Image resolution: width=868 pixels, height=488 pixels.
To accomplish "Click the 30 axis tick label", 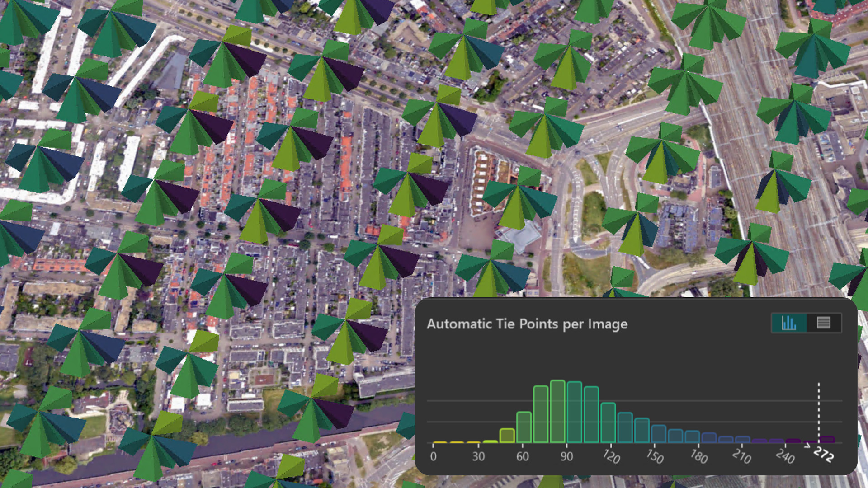I will point(478,456).
